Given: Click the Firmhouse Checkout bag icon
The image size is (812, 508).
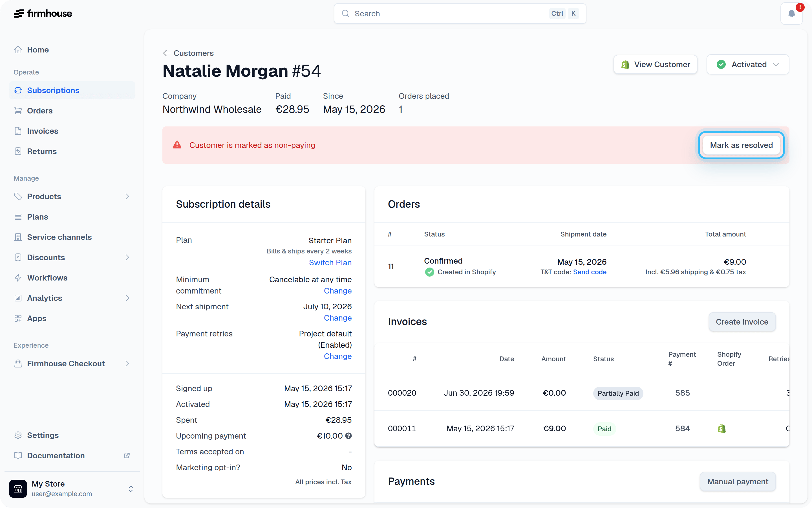Looking at the screenshot, I should 18,364.
